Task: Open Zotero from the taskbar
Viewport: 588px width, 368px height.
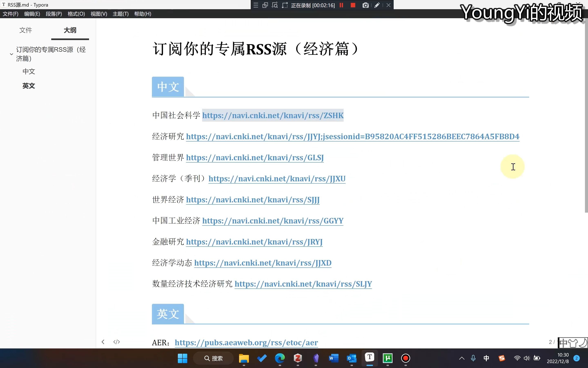Action: [298, 358]
